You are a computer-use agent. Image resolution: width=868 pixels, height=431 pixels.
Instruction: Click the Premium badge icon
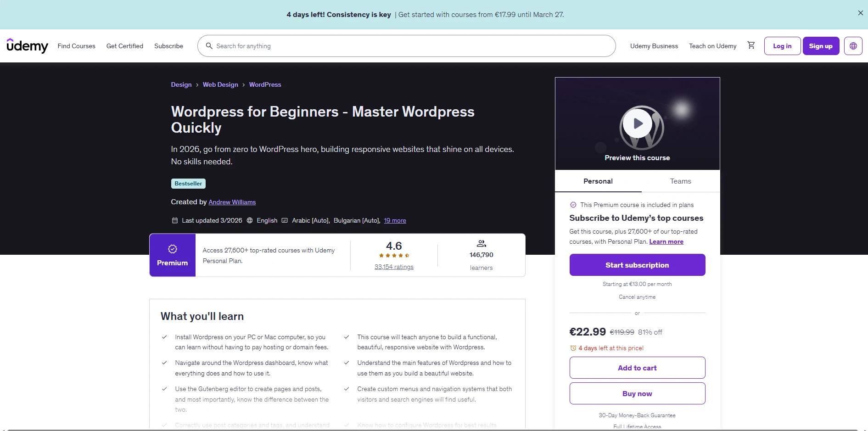point(172,249)
